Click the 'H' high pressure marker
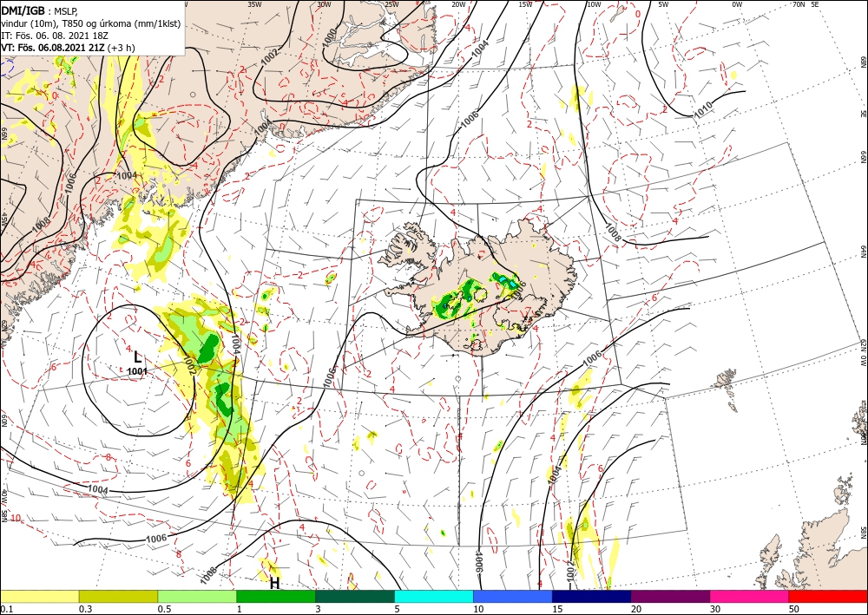Image resolution: width=868 pixels, height=615 pixels. [274, 584]
